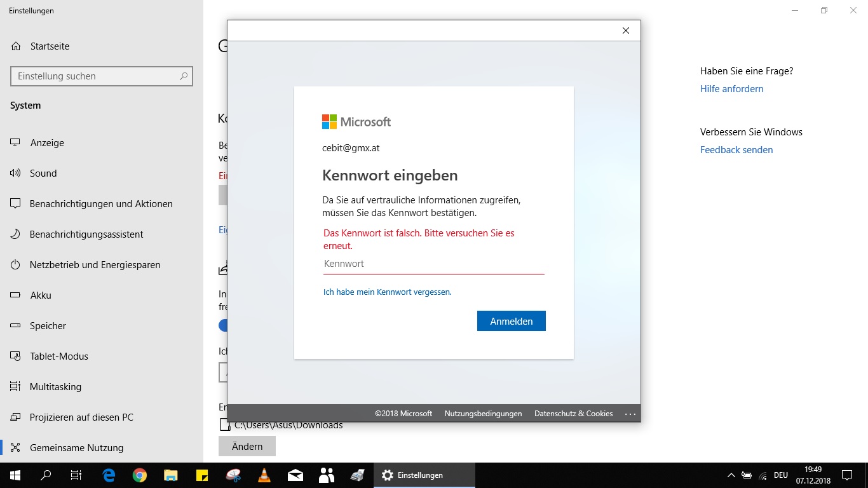The image size is (868, 488).
Task: Select Einstellungen taskbar button
Action: click(424, 475)
